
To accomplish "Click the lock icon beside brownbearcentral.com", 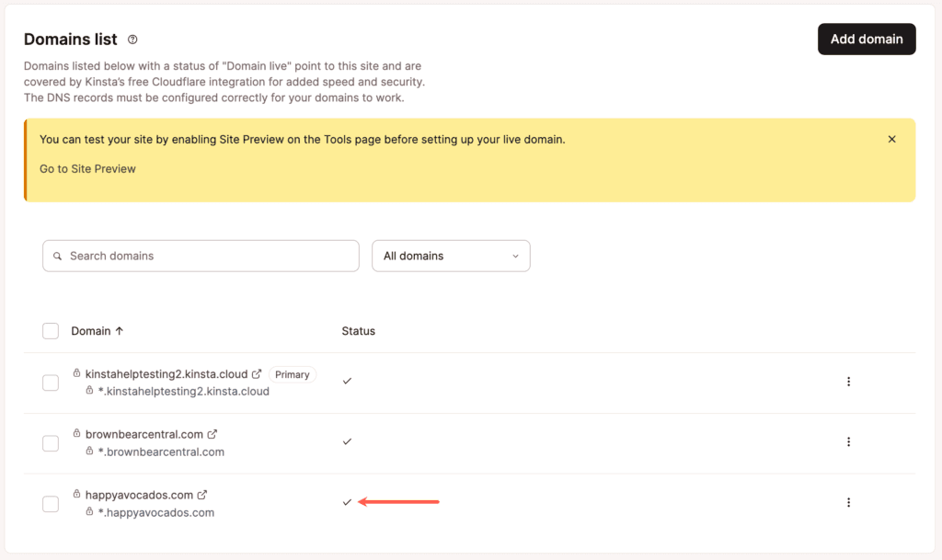I will pos(77,434).
